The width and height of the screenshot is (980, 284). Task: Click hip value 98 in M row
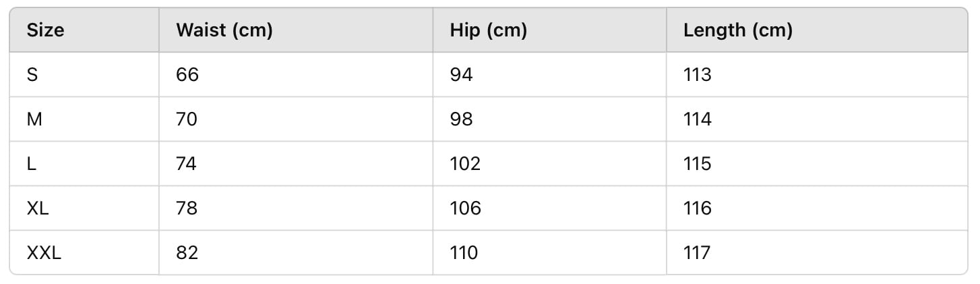point(461,119)
